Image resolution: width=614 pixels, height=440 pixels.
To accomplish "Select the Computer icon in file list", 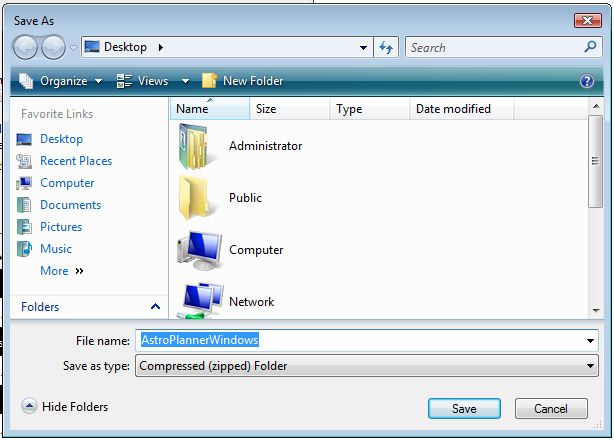I will click(199, 250).
